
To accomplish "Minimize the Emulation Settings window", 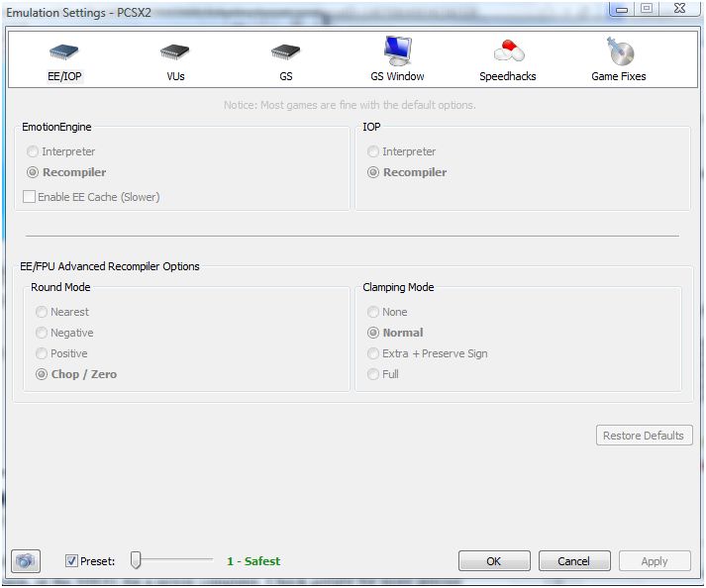I will [x=622, y=9].
